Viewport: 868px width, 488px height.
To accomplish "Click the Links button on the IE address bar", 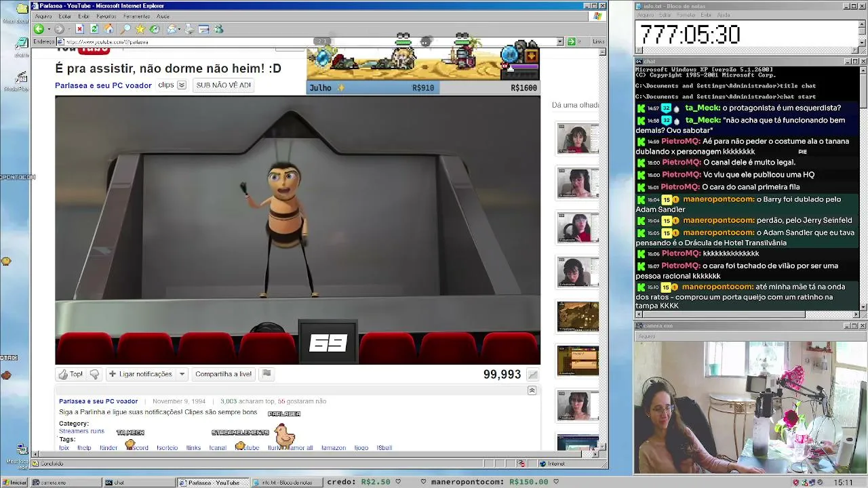I will pos(598,41).
